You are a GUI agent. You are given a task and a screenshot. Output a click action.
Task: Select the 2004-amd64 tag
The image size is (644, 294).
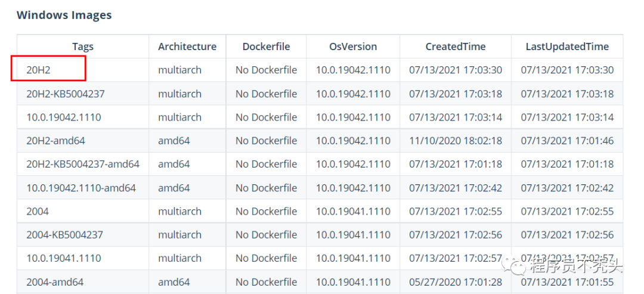(x=55, y=282)
